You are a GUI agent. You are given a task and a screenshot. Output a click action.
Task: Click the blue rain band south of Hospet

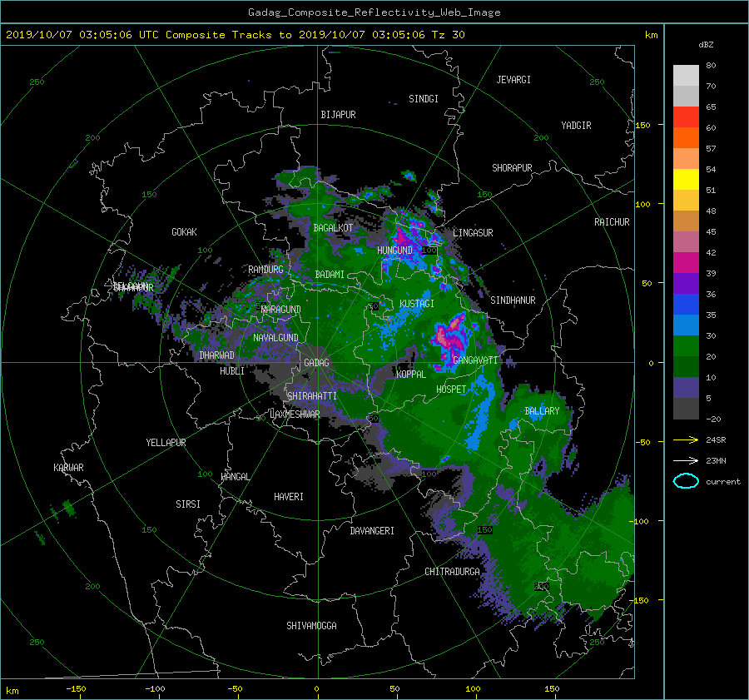(480, 413)
